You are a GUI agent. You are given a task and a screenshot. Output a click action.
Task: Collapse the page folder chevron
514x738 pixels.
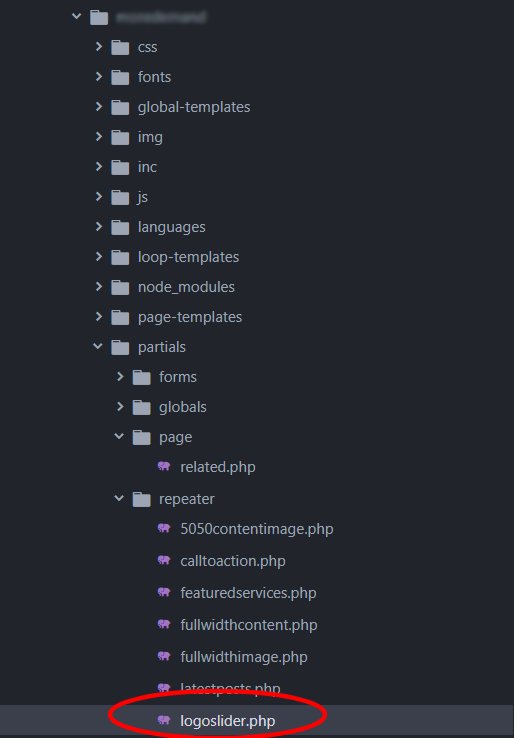point(120,436)
